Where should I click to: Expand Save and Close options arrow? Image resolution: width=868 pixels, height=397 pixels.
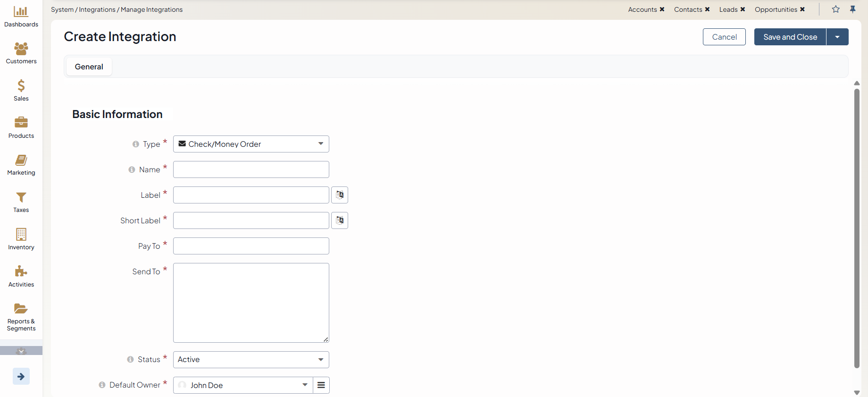point(837,37)
